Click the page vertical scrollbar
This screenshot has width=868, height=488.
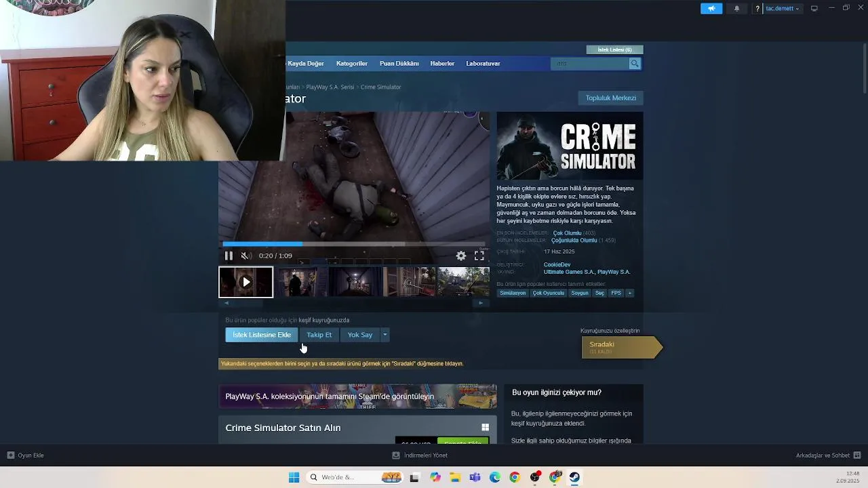pos(865,68)
